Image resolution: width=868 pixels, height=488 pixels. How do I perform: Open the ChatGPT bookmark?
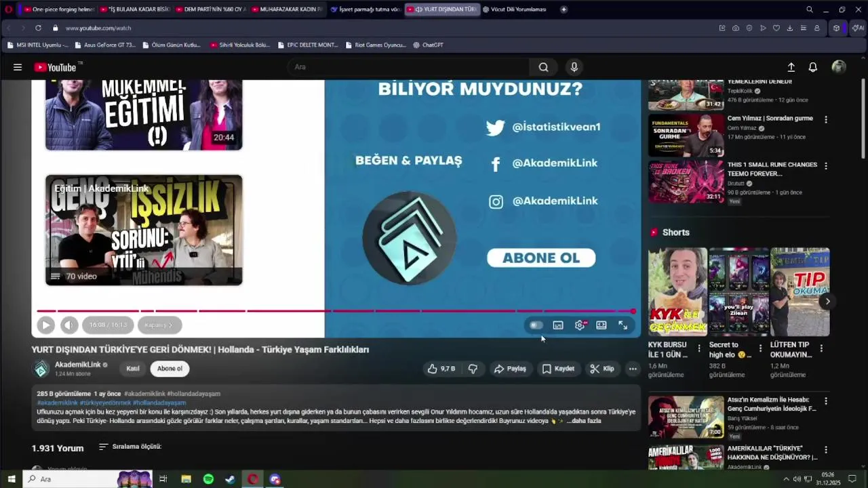[428, 45]
